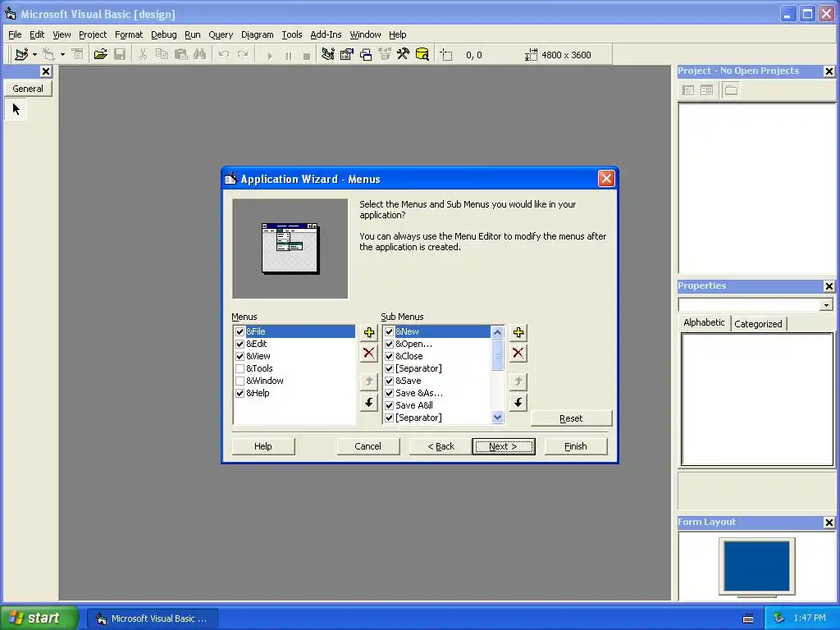Click the Open Project folder icon
The image size is (840, 630).
pos(100,54)
